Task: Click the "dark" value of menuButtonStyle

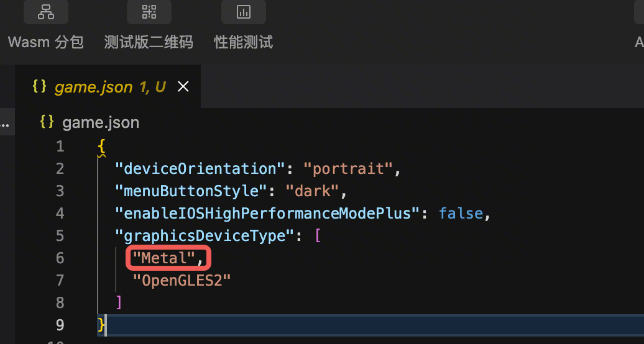Action: click(311, 191)
